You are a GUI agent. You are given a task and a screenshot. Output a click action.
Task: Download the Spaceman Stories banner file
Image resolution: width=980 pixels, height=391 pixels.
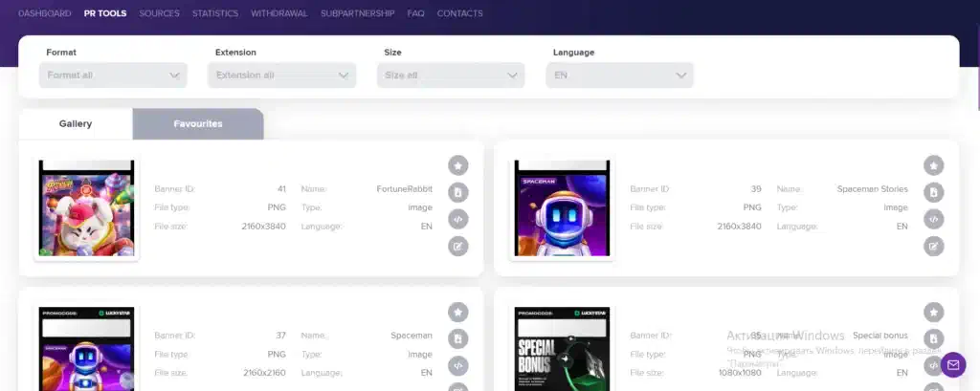coord(934,192)
